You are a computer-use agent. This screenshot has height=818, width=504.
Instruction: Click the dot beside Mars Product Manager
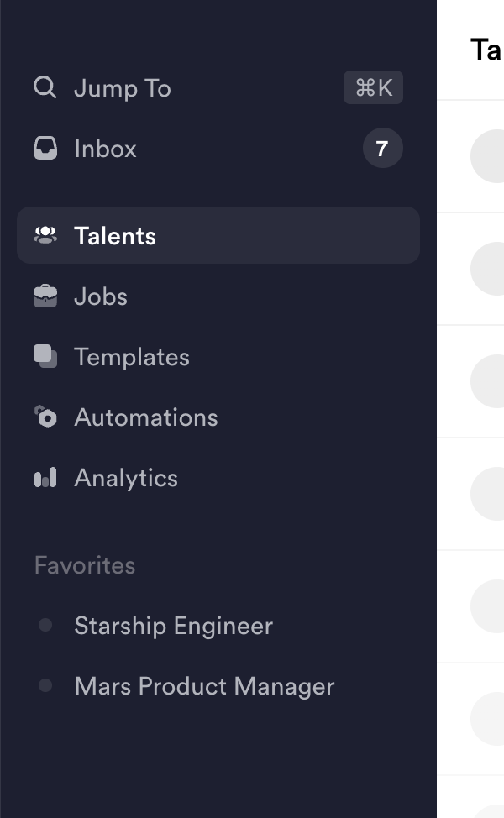point(45,686)
